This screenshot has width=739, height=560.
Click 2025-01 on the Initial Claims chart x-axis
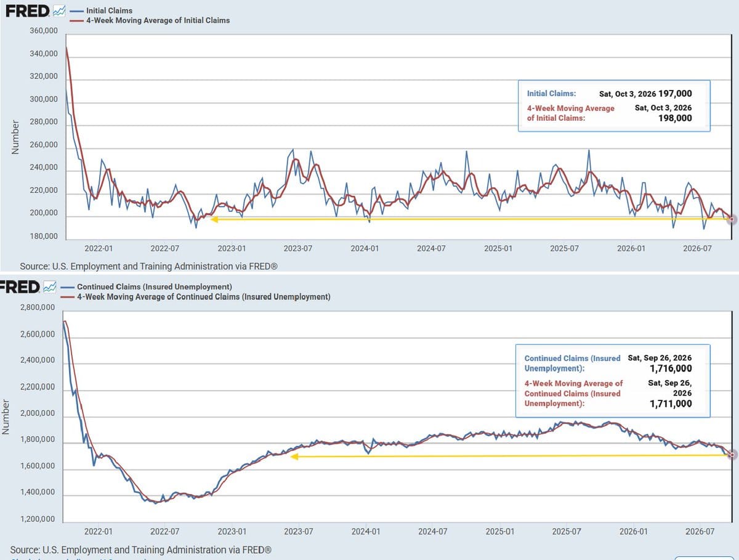pyautogui.click(x=498, y=248)
